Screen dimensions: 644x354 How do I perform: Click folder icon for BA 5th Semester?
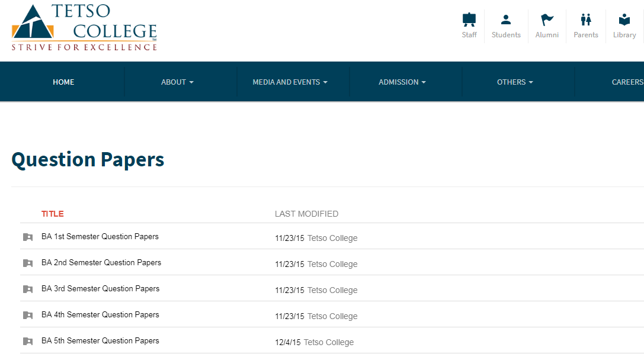coord(27,341)
